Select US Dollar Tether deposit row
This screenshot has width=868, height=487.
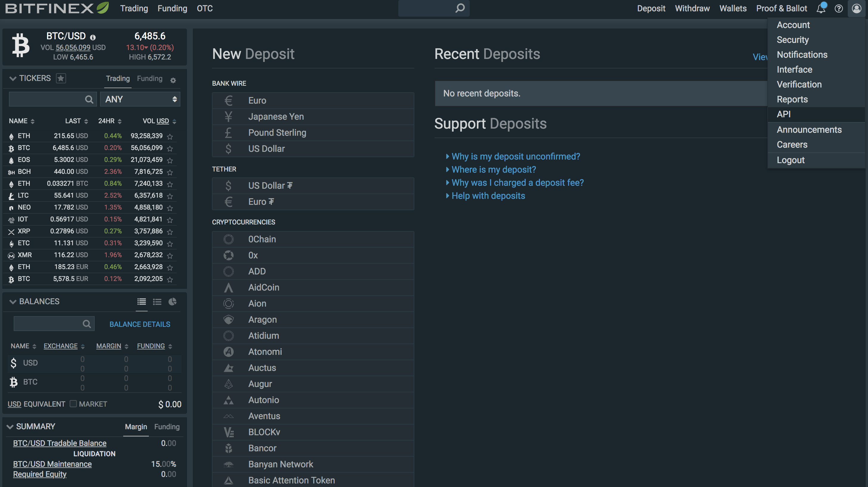click(x=313, y=186)
